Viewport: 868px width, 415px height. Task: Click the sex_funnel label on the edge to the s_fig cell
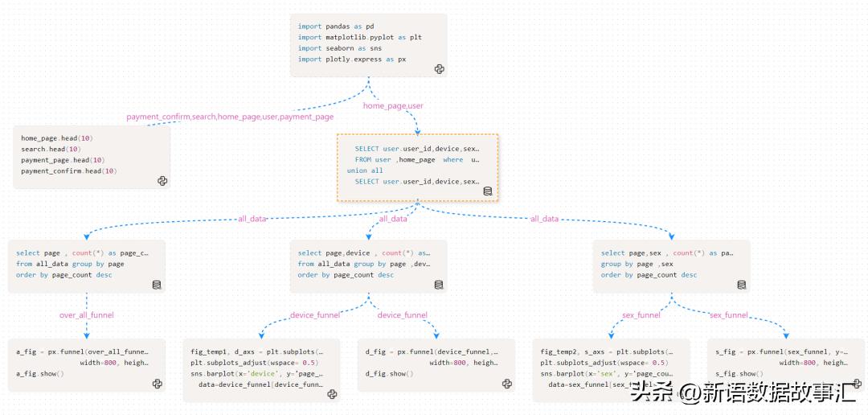tap(728, 315)
